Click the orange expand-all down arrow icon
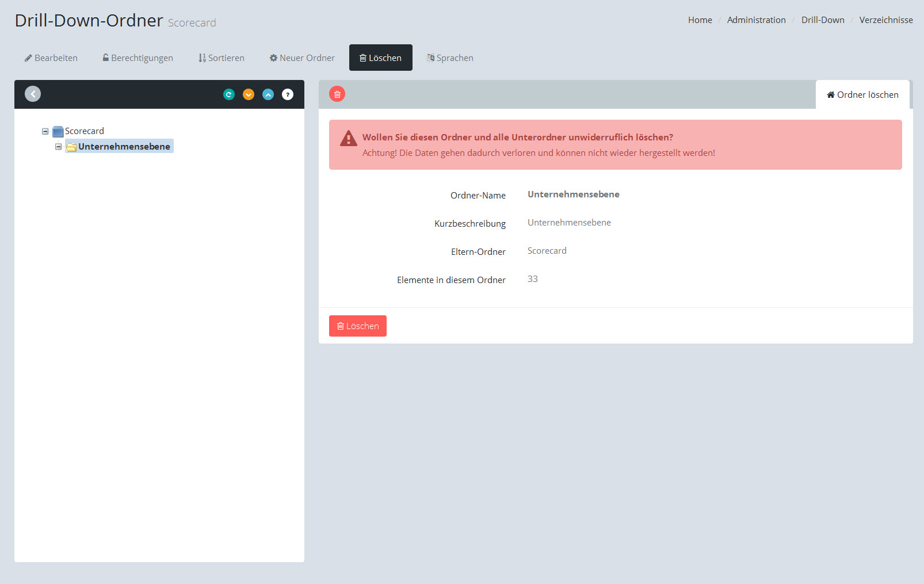The width and height of the screenshot is (924, 584). (x=249, y=94)
